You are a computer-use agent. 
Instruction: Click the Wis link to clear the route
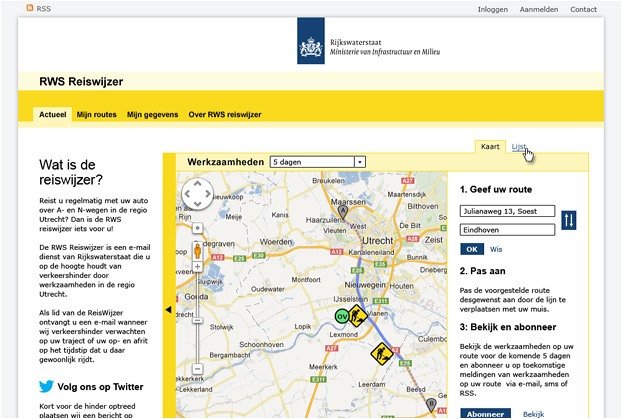tap(496, 249)
